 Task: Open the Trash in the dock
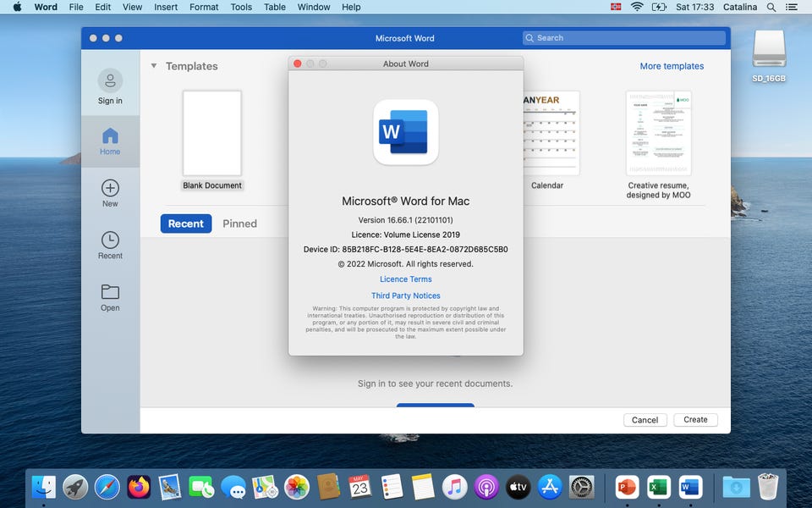coord(767,486)
